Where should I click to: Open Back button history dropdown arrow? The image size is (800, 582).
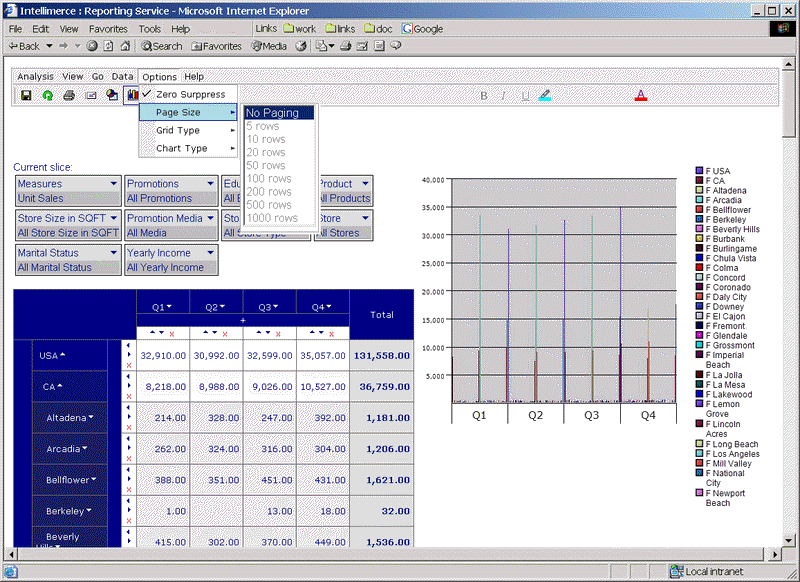pos(49,46)
